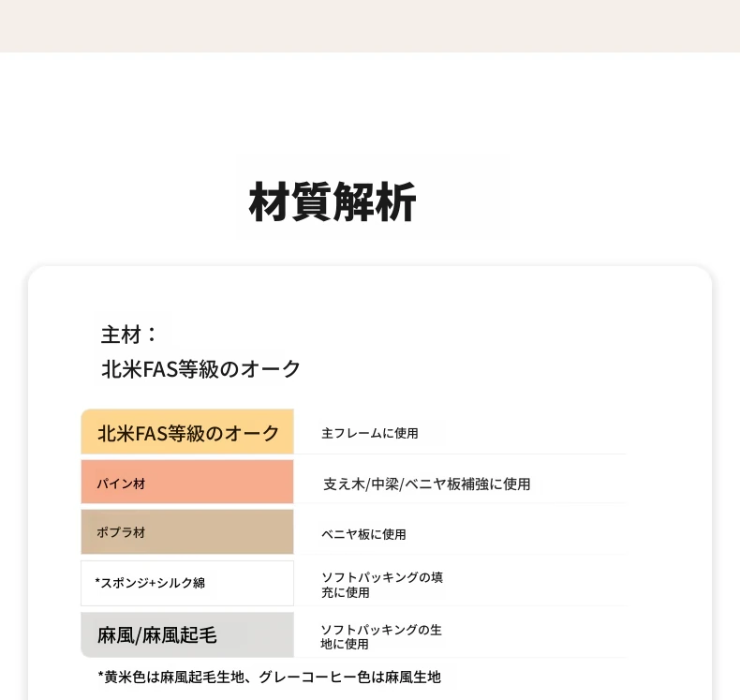
Task: Select the orange パイン材 swatch
Action: pos(187,482)
